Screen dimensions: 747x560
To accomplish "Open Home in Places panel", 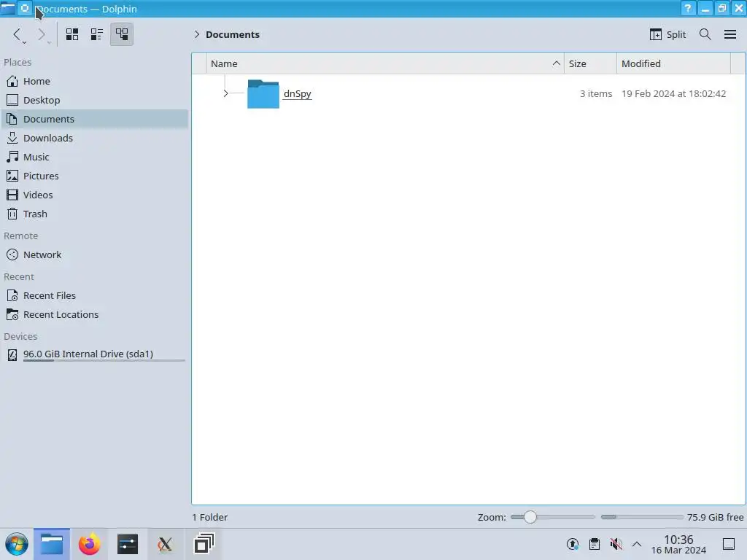I will [94, 81].
